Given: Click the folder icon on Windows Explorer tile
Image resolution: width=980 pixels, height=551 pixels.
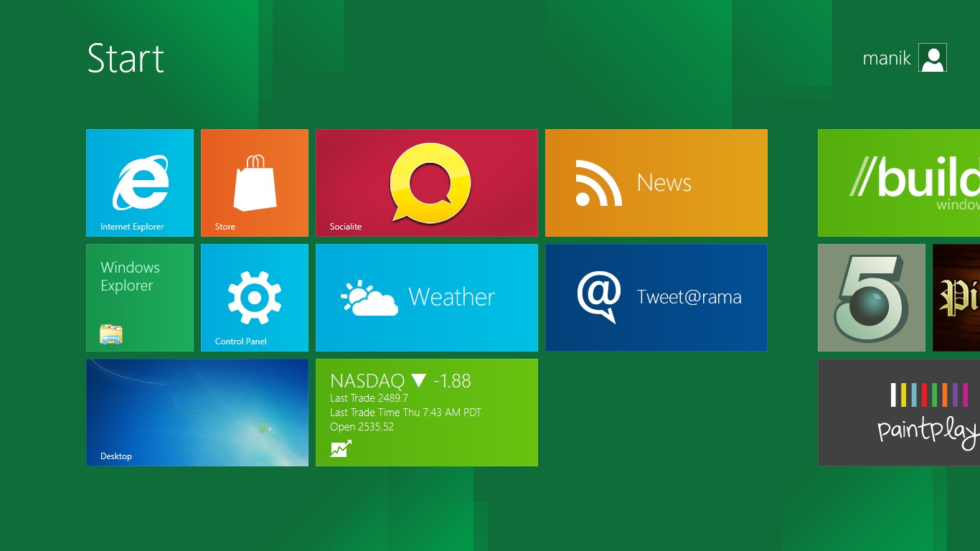Looking at the screenshot, I should (112, 334).
